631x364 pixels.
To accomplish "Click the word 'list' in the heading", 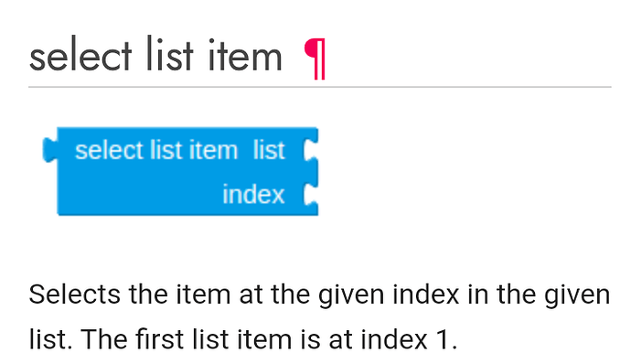I will 169,55.
